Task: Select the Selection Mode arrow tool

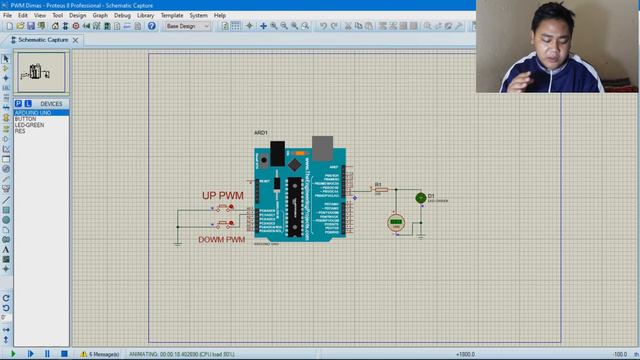Action: point(6,59)
